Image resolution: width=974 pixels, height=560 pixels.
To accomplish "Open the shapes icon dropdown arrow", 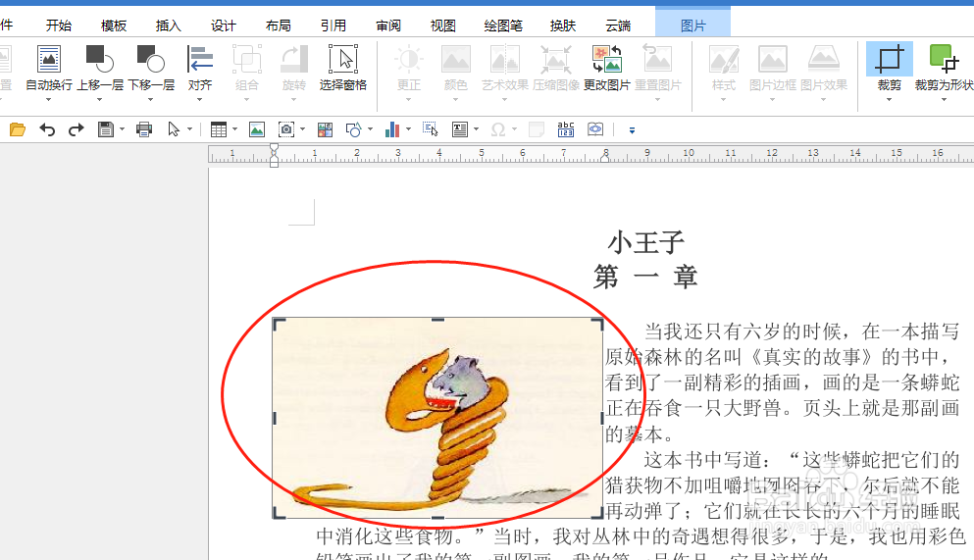I will pyautogui.click(x=370, y=129).
